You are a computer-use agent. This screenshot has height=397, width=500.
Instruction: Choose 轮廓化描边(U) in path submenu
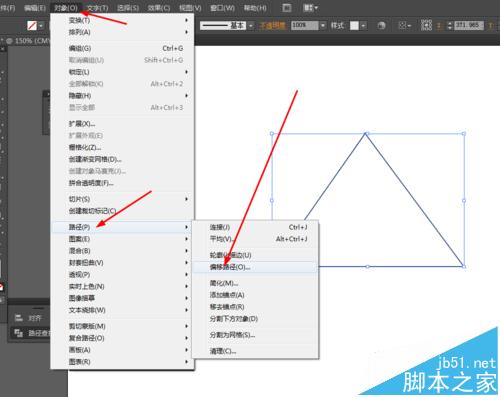click(255, 255)
